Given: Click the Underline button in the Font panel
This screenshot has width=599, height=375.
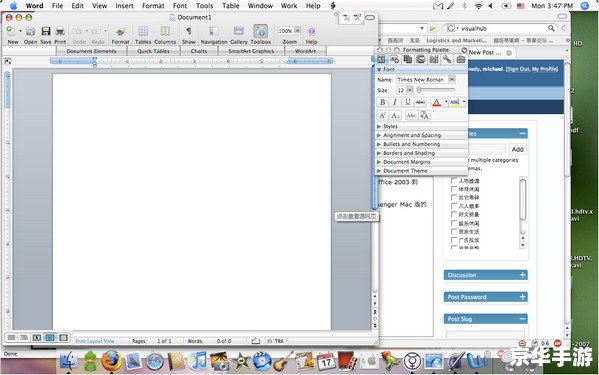Looking at the screenshot, I should click(x=408, y=102).
